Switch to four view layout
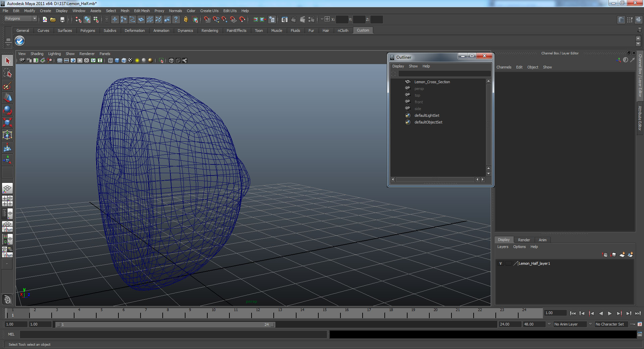The height and width of the screenshot is (349, 644). pos(7,201)
